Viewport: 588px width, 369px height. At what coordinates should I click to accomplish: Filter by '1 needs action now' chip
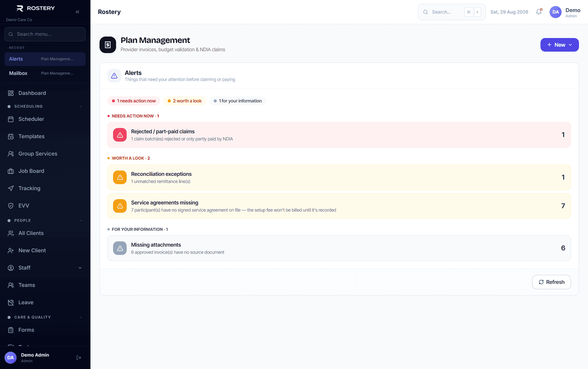134,101
